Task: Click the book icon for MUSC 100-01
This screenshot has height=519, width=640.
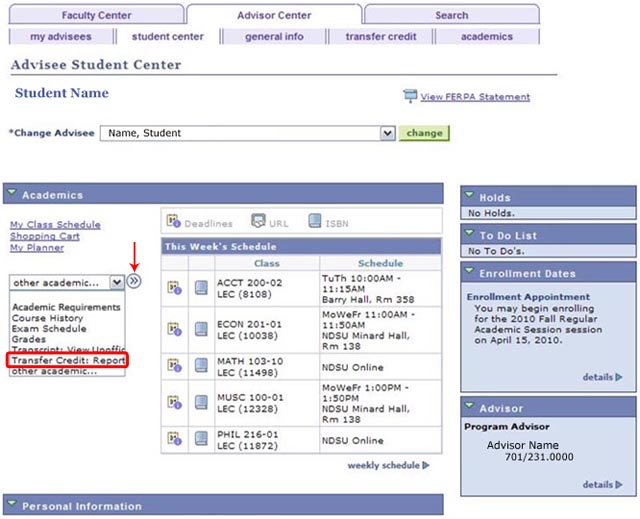Action: pyautogui.click(x=201, y=404)
